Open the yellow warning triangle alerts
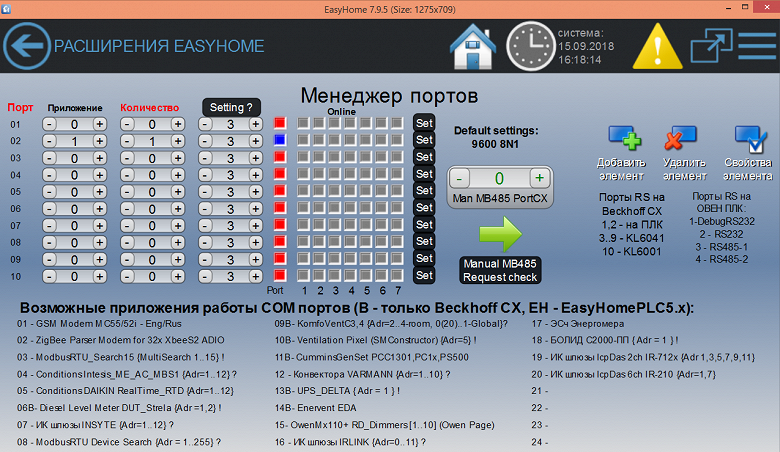The height and width of the screenshot is (452, 780). point(657,46)
